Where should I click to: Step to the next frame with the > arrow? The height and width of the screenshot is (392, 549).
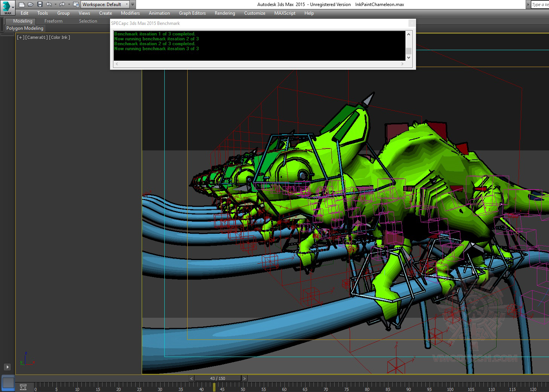click(244, 378)
